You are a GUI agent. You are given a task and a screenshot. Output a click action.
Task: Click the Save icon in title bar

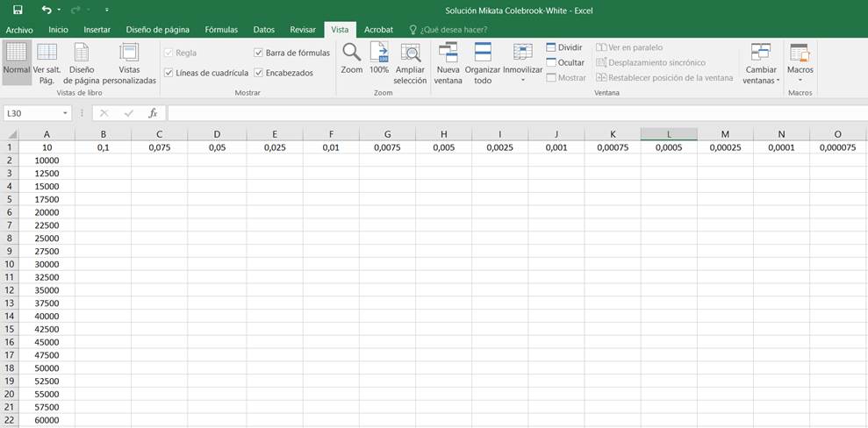pos(18,10)
